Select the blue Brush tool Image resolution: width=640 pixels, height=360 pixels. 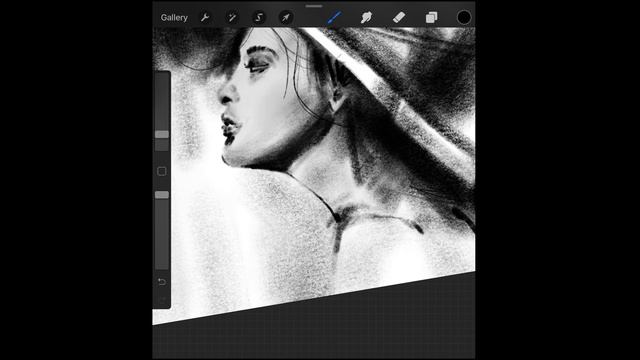pos(334,18)
